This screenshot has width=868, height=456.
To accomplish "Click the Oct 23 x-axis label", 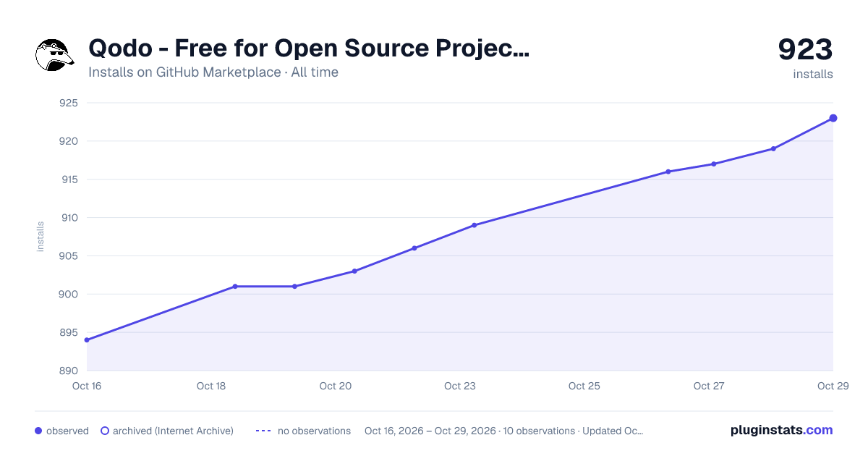I will click(x=460, y=386).
